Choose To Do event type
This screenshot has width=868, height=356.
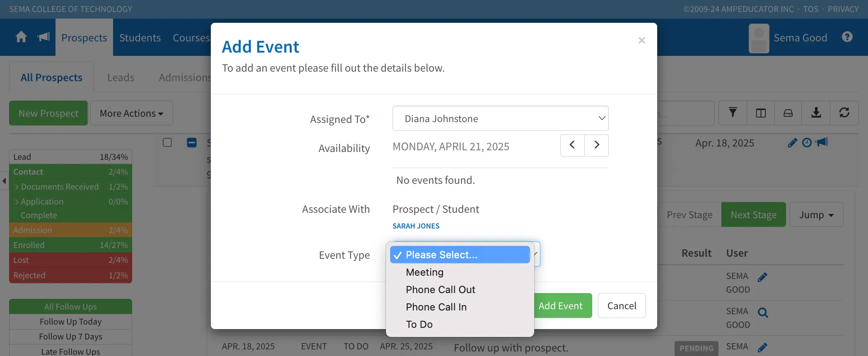click(460, 325)
